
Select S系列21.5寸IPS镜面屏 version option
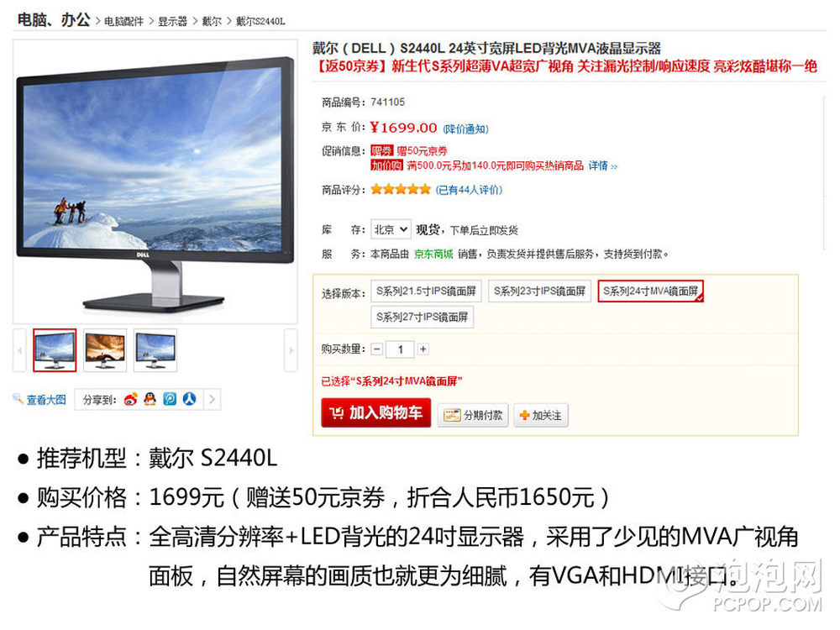pos(426,291)
